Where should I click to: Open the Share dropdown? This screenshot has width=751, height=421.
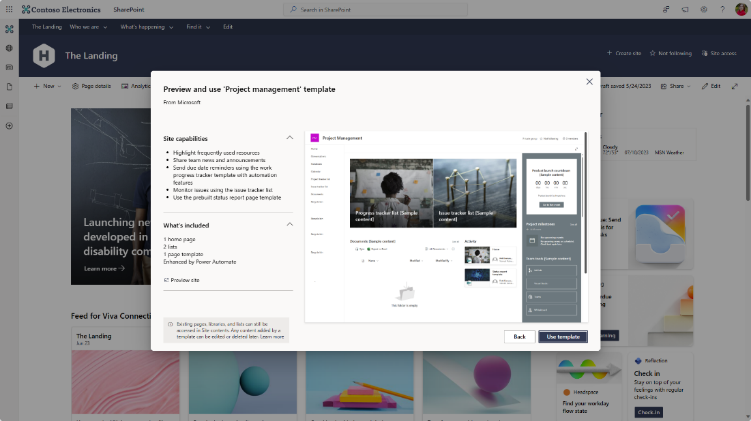coord(675,86)
